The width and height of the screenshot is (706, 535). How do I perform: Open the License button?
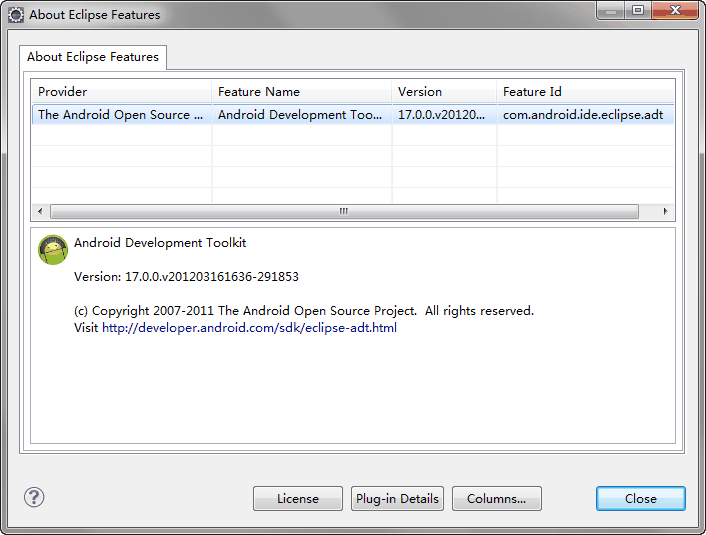[x=298, y=499]
